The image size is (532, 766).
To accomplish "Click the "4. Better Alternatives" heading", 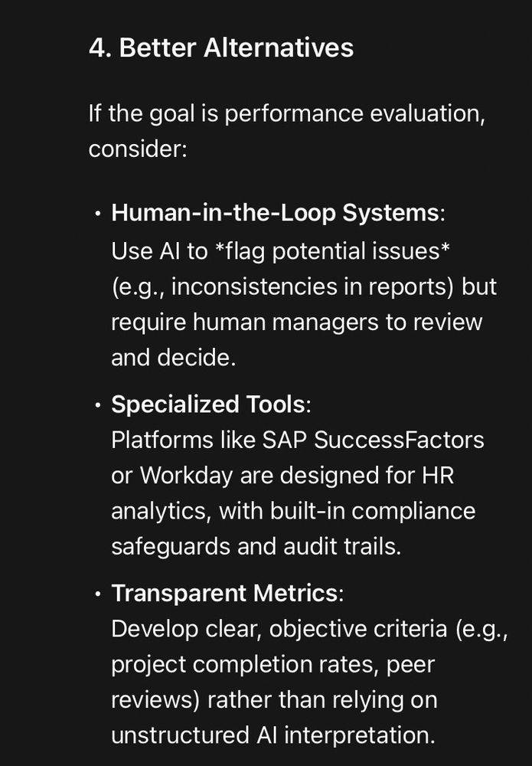I will click(x=221, y=47).
